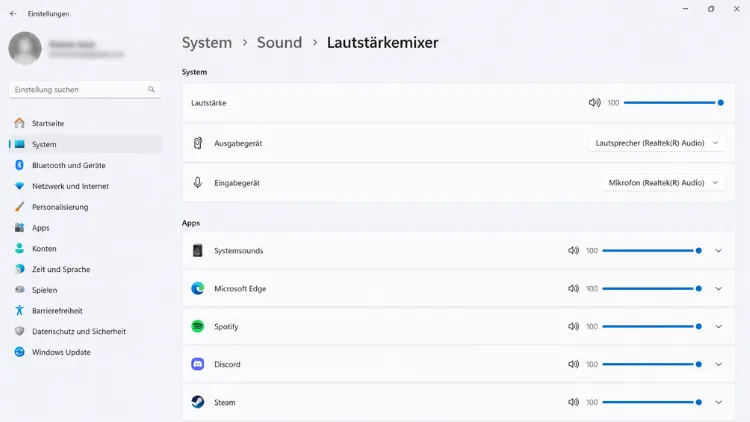This screenshot has width=750, height=422.
Task: Restore the Einstellungen window size
Action: coord(711,9)
